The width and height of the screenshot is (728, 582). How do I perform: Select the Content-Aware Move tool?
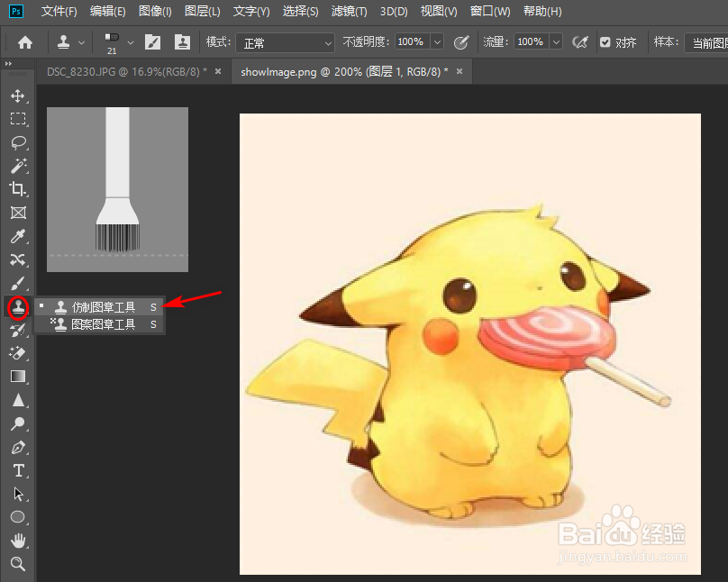18,259
